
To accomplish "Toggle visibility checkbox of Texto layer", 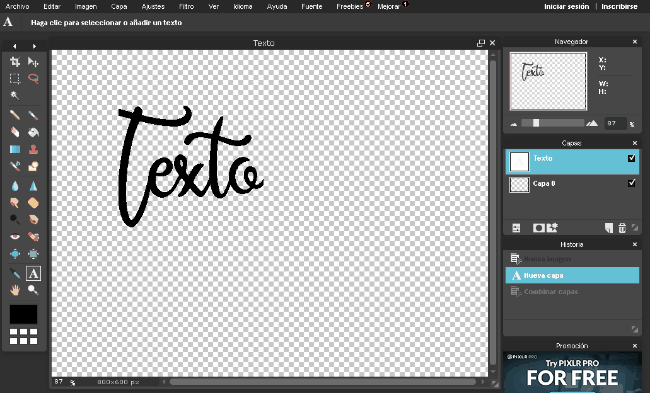I will 631,158.
